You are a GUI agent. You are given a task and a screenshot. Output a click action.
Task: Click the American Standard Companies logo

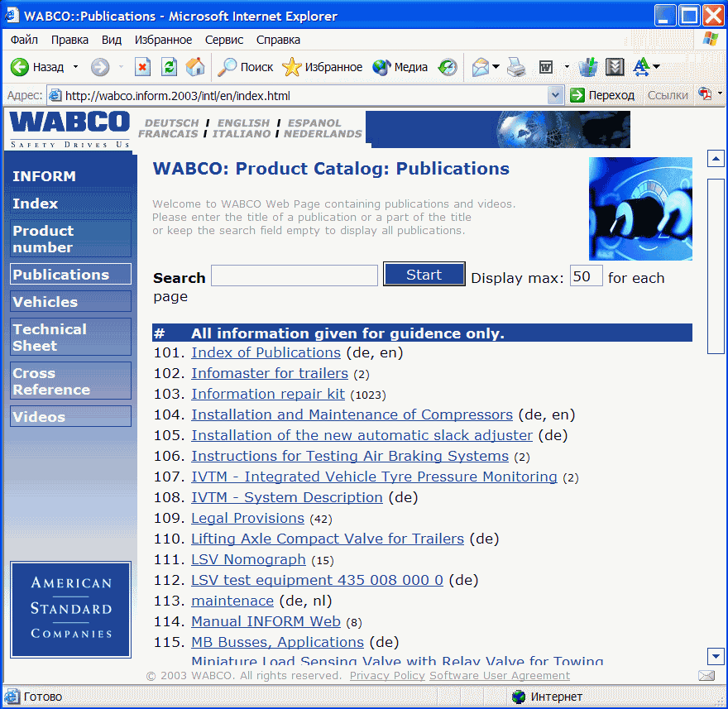(70, 609)
